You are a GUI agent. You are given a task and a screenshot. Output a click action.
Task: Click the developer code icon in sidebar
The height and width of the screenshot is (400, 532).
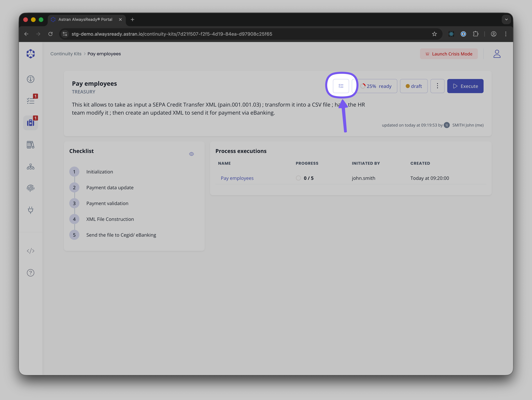pos(31,251)
